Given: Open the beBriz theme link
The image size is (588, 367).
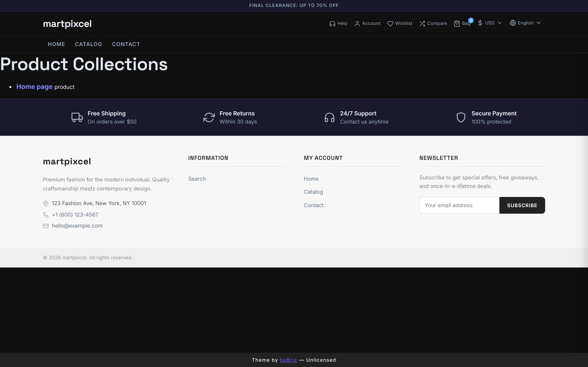Looking at the screenshot, I should click(x=288, y=360).
